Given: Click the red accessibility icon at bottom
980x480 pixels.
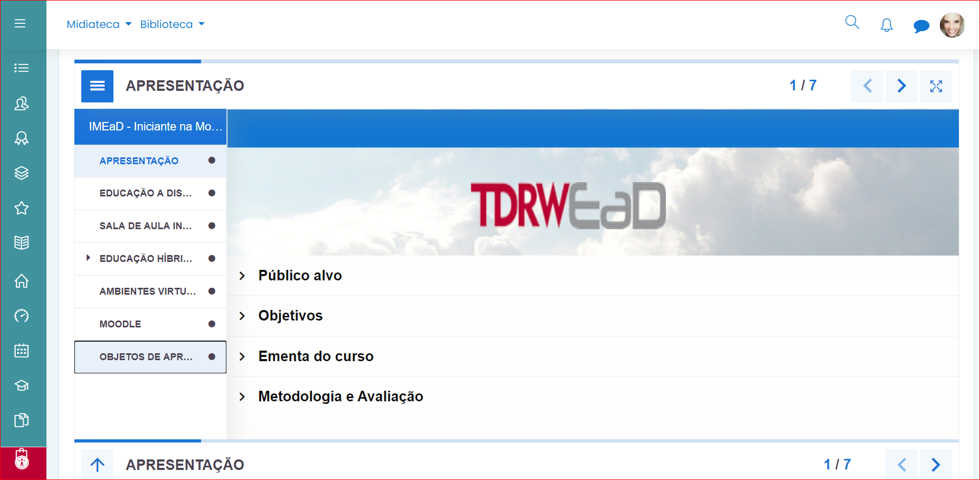Looking at the screenshot, I should pos(22,459).
